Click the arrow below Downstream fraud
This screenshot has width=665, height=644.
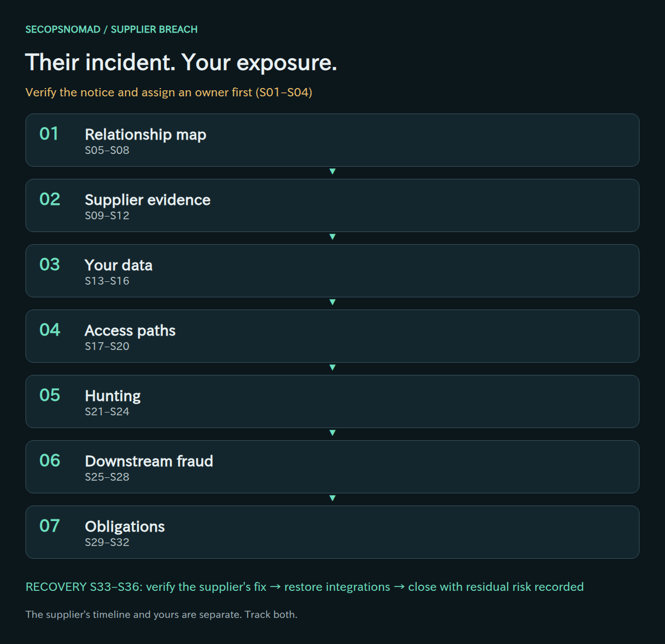click(x=332, y=498)
